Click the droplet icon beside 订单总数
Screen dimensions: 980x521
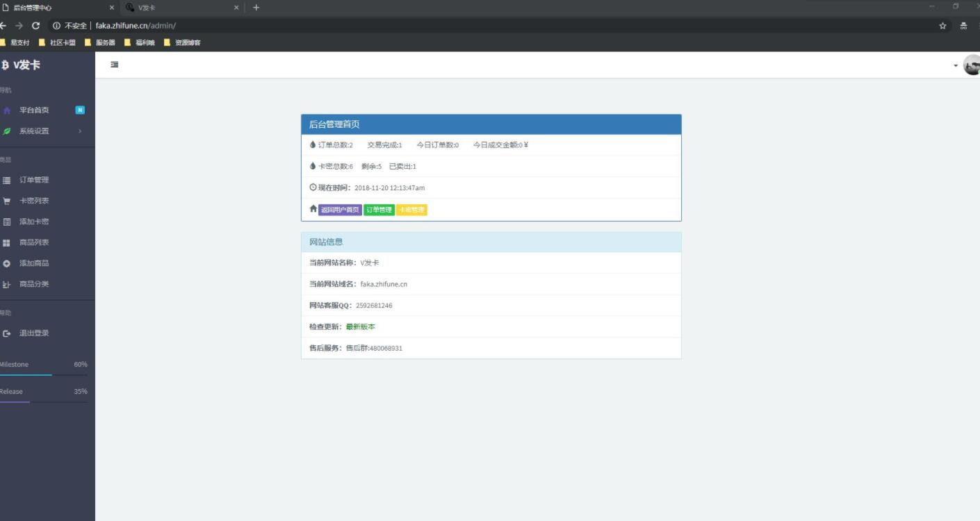pos(313,144)
